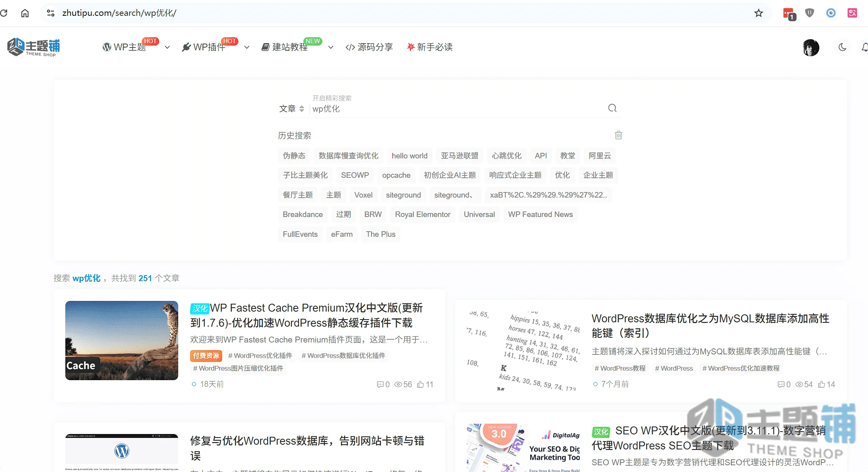Open the WP插件 navigation item
This screenshot has width=868, height=472.
click(204, 47)
